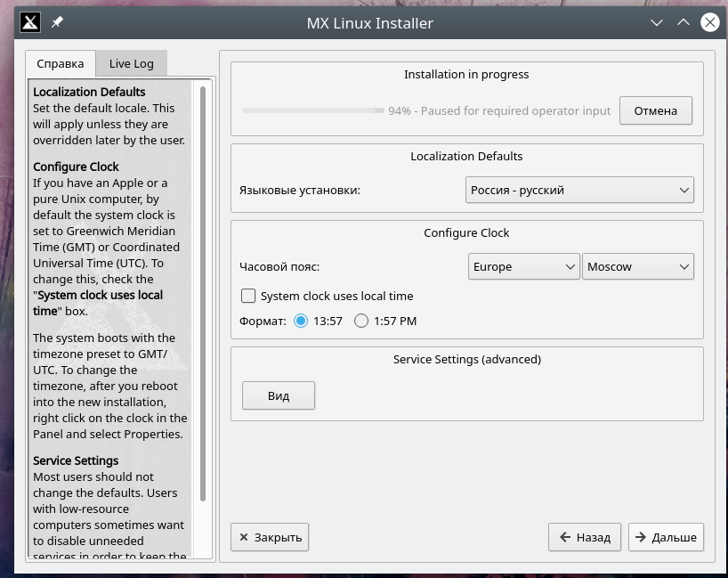Click the MX Linux logo icon in title bar
The image size is (728, 578).
[30, 23]
